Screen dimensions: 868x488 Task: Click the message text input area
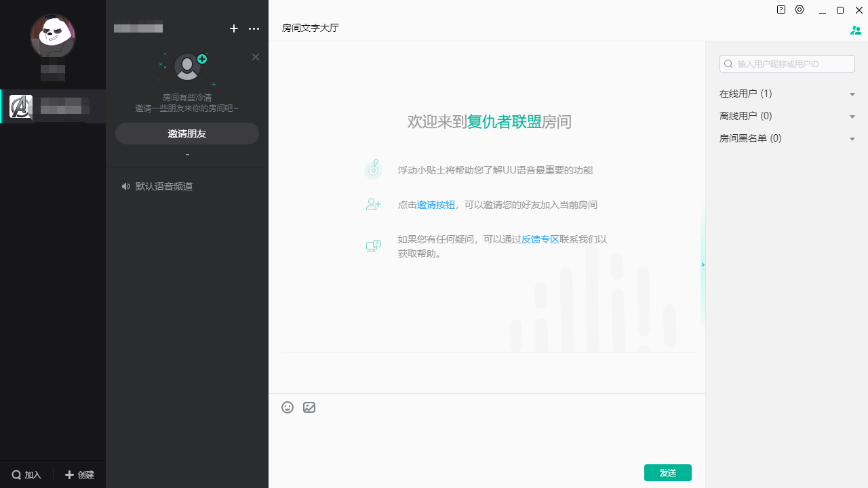[487, 439]
